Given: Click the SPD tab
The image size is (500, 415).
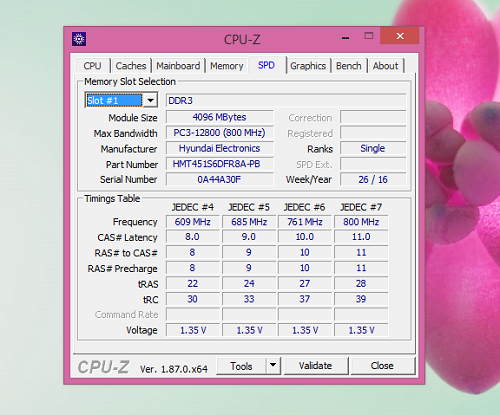Looking at the screenshot, I should [266, 65].
